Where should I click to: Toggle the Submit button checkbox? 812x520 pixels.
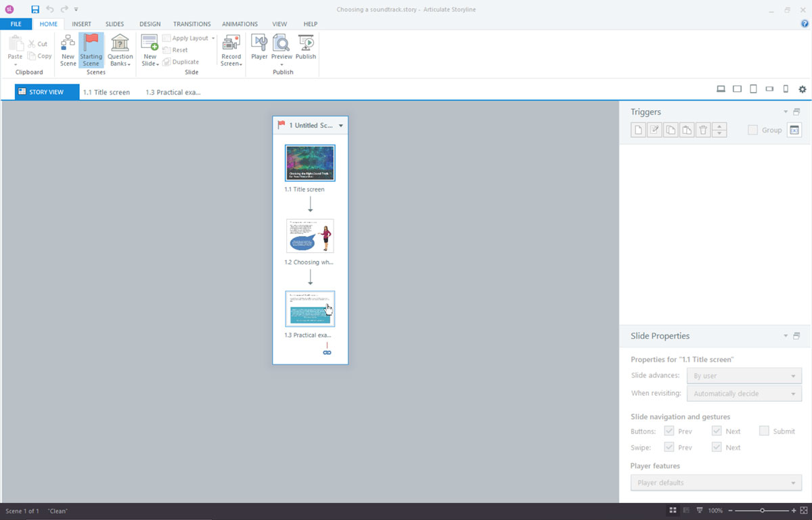[x=764, y=431]
